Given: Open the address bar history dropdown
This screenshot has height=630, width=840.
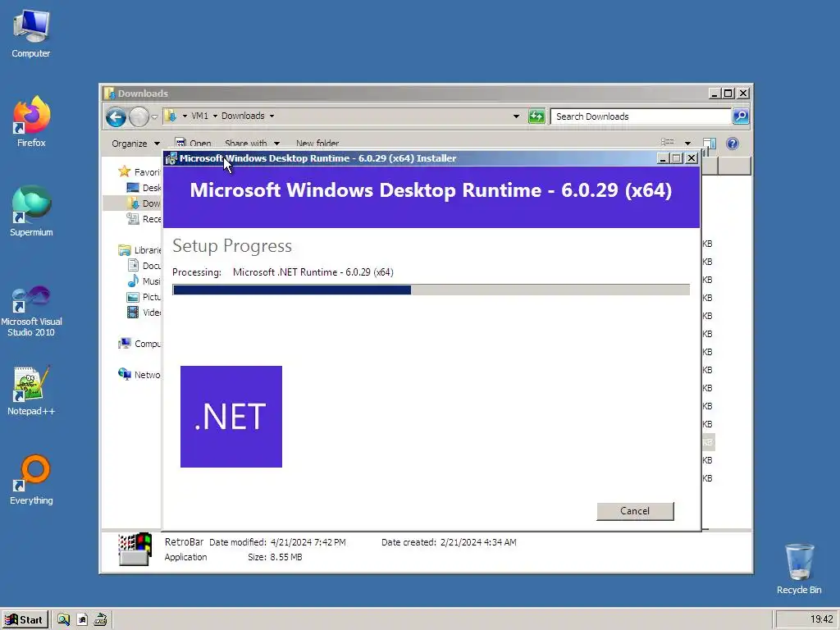Looking at the screenshot, I should point(516,116).
